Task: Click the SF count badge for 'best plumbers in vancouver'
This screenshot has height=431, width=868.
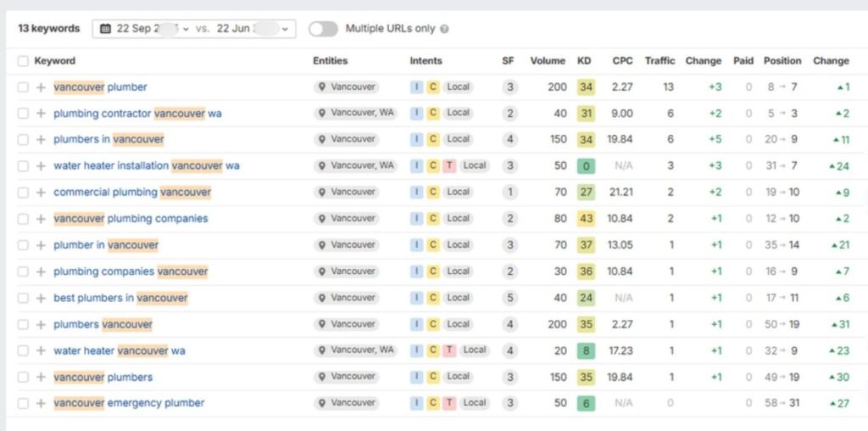Action: click(509, 298)
